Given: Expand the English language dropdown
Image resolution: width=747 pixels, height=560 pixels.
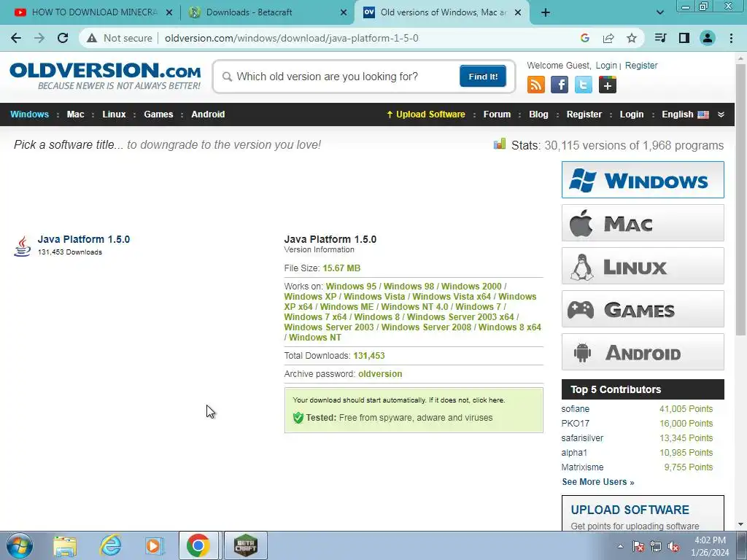Looking at the screenshot, I should tap(685, 114).
